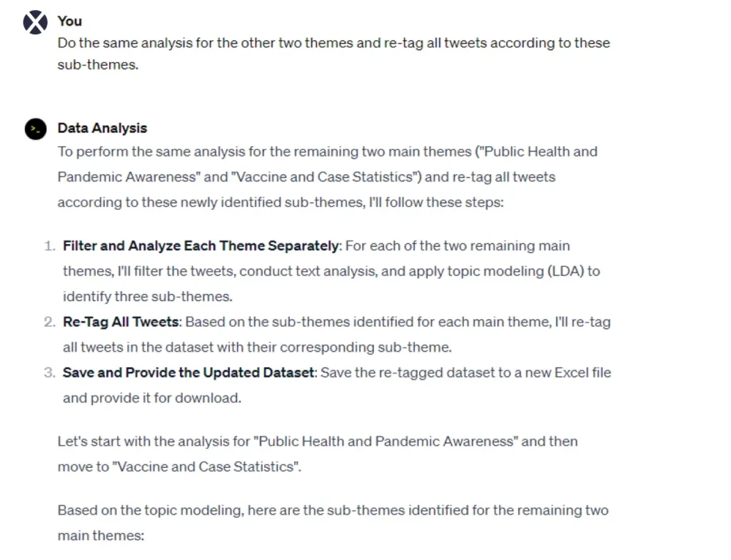The image size is (731, 560).
Task: Click "Save and Provide the Updated Dataset" heading
Action: (188, 372)
